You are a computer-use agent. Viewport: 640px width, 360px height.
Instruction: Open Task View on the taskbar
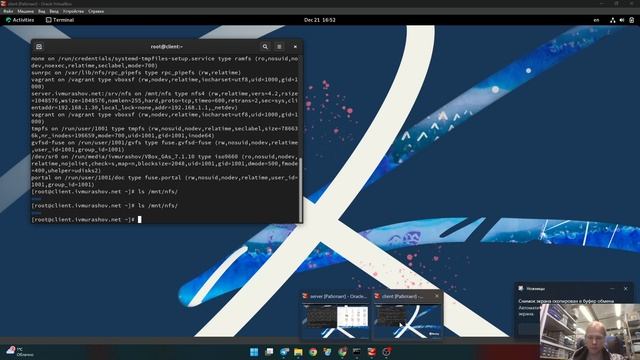tap(269, 352)
